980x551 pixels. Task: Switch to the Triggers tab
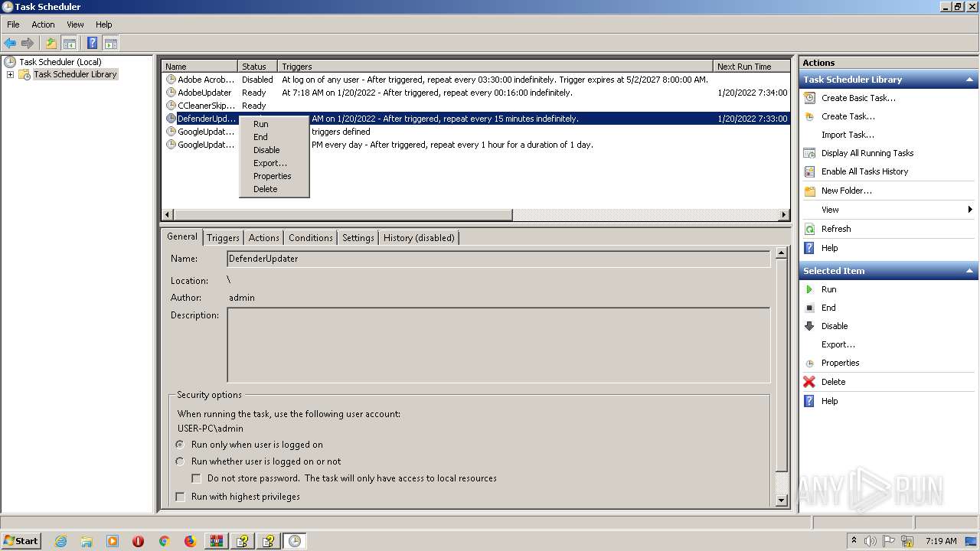coord(223,238)
